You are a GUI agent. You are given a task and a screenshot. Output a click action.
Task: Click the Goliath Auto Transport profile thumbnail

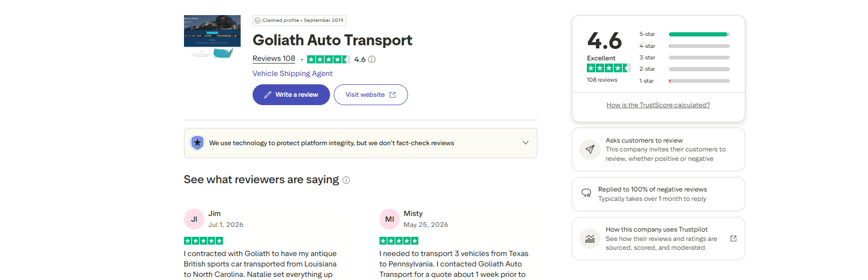click(x=212, y=36)
